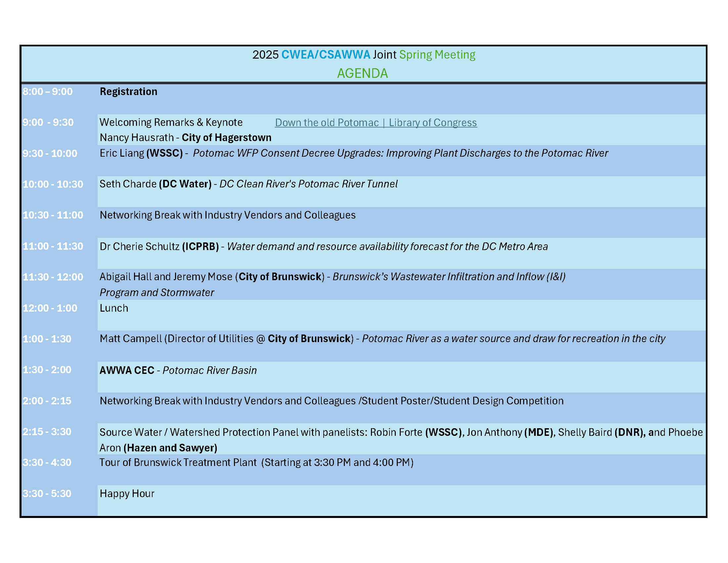Select the Dr Cherie Schultz (ICPRB) entry
Screen dimensions: 728x563
323,246
